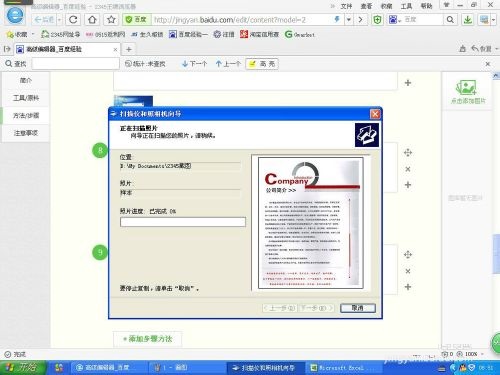The height and width of the screenshot is (375, 500).
Task: Click the move handle icon for step 9
Action: pos(408,255)
